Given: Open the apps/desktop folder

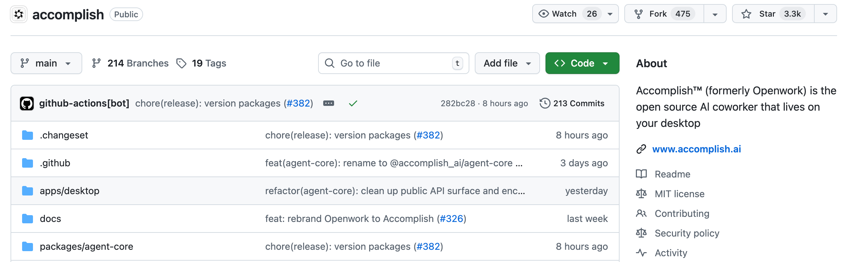Looking at the screenshot, I should click(x=69, y=191).
